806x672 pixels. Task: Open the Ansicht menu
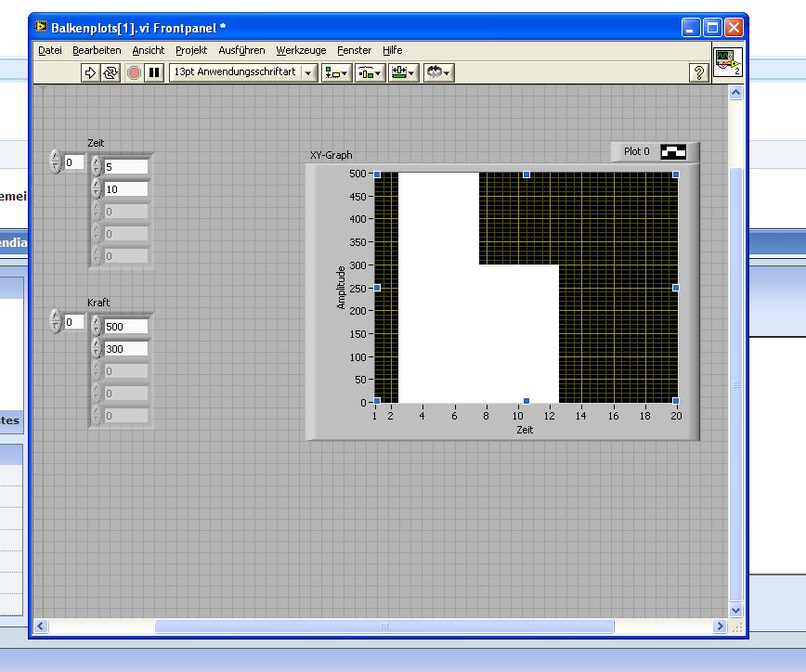click(x=148, y=50)
